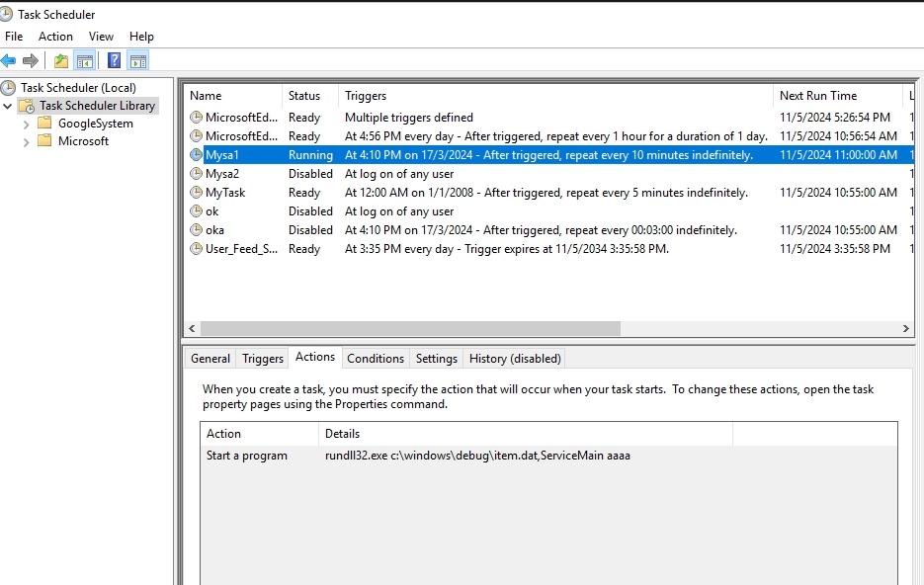
Task: Open the View menu
Action: coord(101,37)
